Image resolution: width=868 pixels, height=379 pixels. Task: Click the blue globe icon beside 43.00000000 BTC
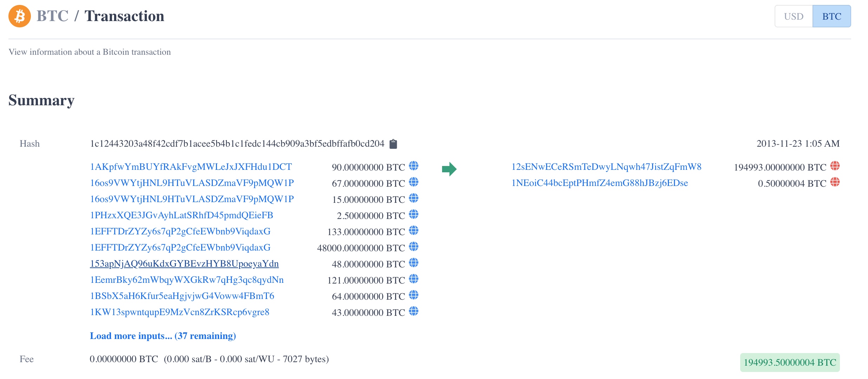414,311
